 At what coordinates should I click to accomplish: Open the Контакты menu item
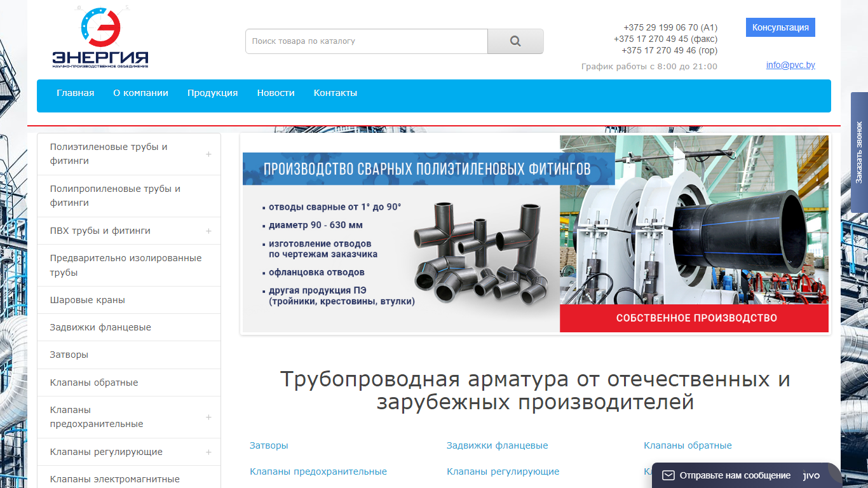pos(336,93)
